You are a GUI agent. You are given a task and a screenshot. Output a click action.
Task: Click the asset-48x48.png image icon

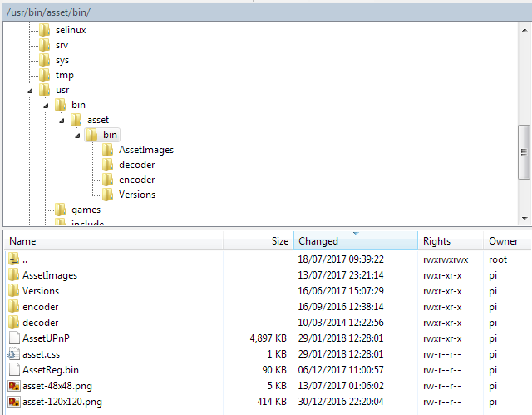[13, 386]
